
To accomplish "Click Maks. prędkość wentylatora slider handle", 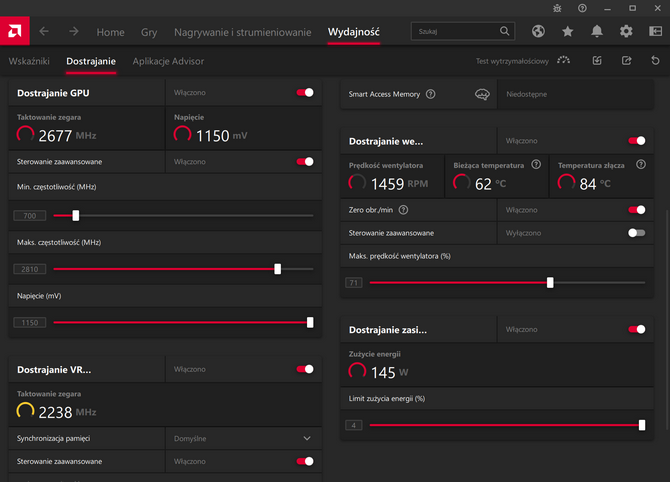I will pyautogui.click(x=550, y=282).
